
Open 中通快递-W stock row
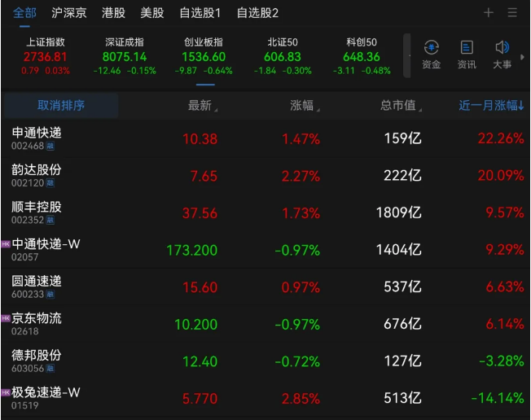pyautogui.click(x=265, y=250)
